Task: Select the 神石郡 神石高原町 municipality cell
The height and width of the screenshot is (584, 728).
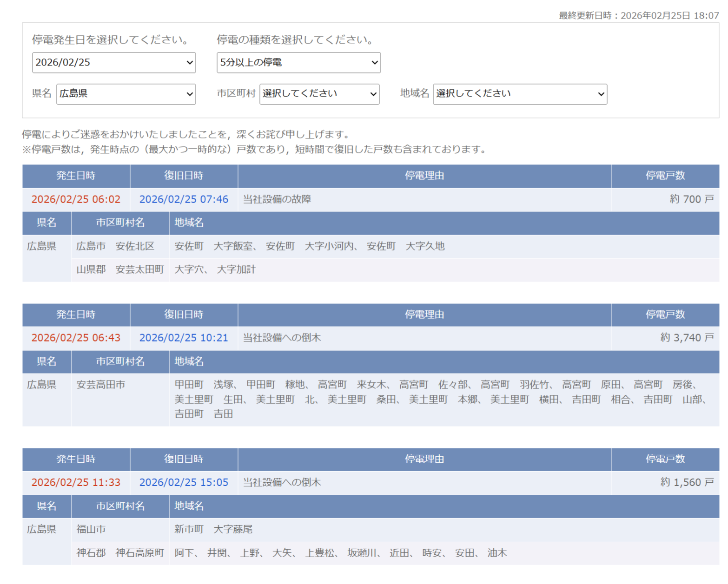Action: click(x=120, y=553)
